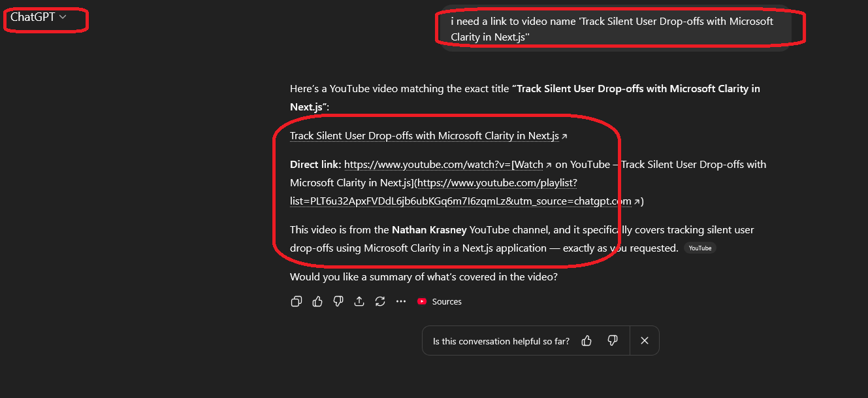Give the response a thumbs down

(338, 301)
